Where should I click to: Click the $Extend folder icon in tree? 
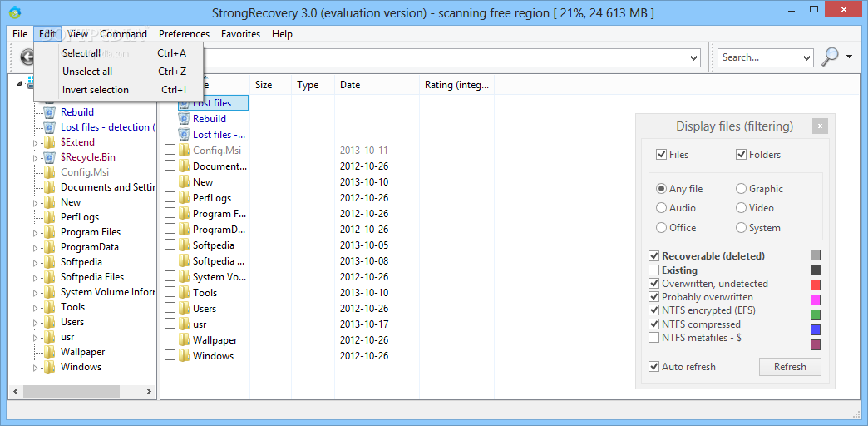[x=49, y=142]
